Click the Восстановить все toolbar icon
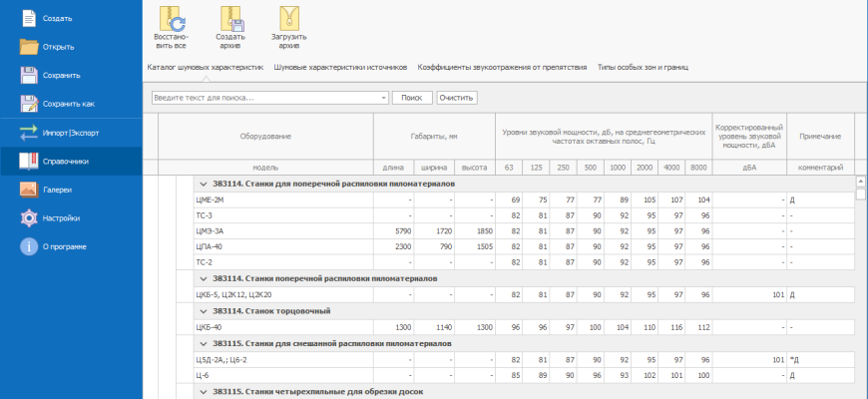The width and height of the screenshot is (868, 399). [171, 19]
